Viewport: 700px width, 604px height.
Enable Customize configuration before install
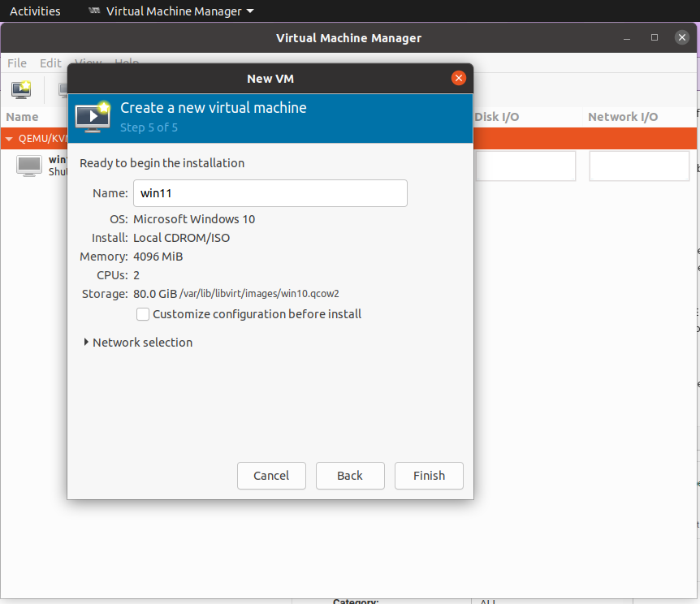tap(143, 314)
